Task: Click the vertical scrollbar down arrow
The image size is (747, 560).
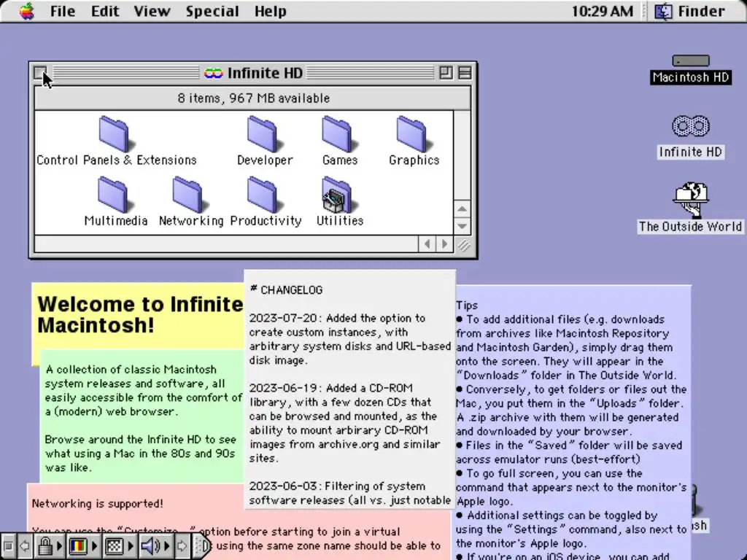Action: click(x=462, y=226)
